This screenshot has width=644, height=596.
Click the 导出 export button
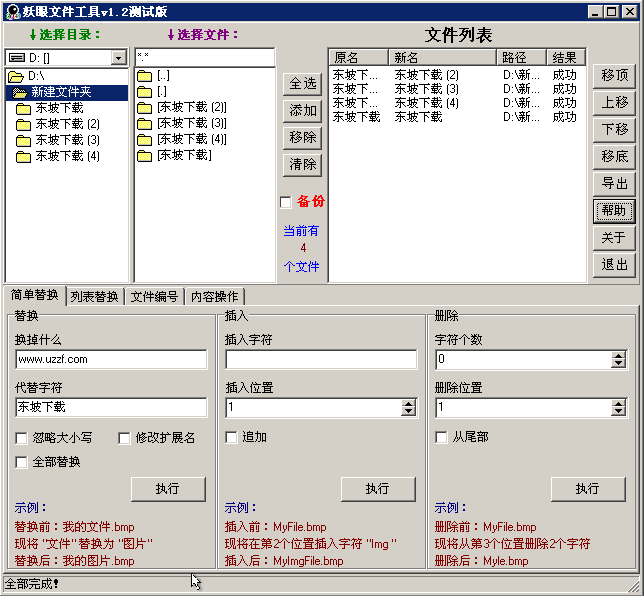pos(614,184)
